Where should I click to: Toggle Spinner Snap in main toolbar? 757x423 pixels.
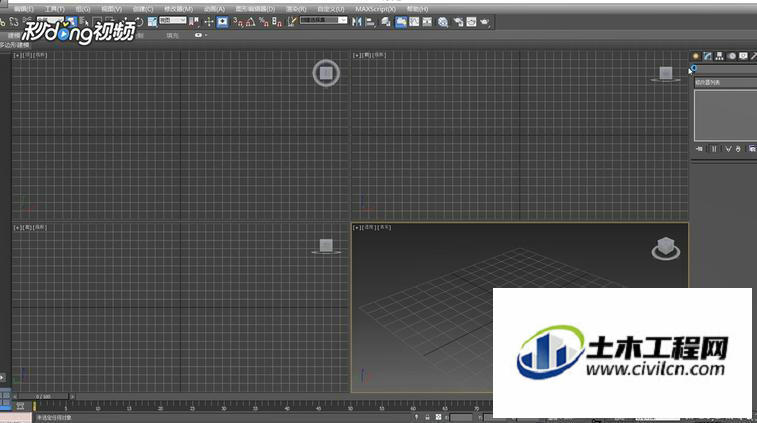(x=277, y=22)
